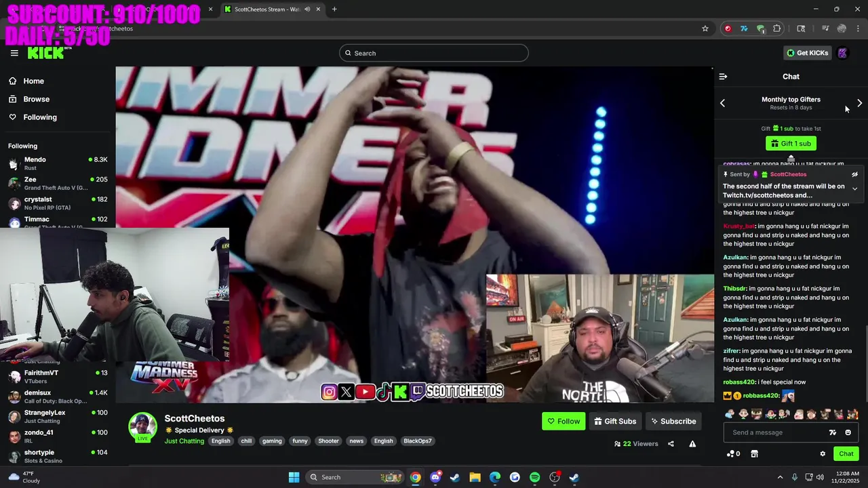Open the streamer's Instagram link
The image size is (868, 488).
(329, 392)
